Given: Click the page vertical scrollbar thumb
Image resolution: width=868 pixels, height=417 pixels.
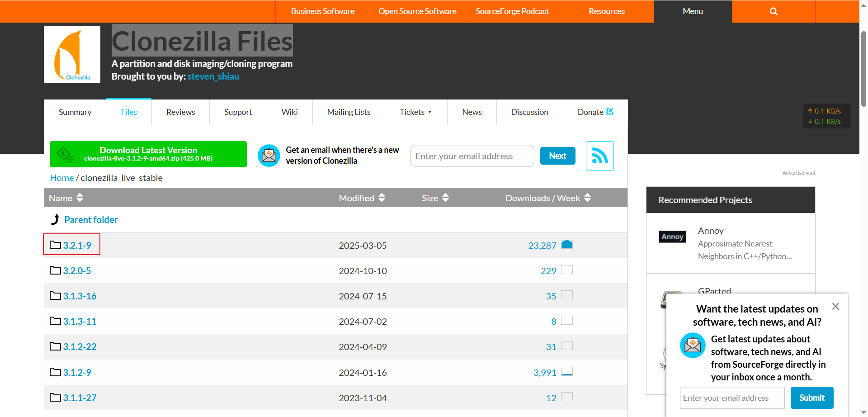Looking at the screenshot, I should 863,69.
